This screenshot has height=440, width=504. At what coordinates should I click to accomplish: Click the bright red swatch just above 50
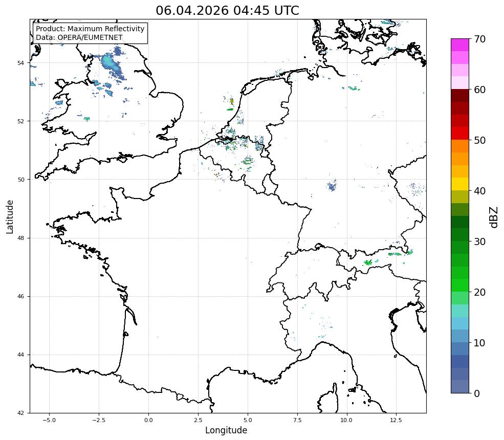click(x=460, y=134)
